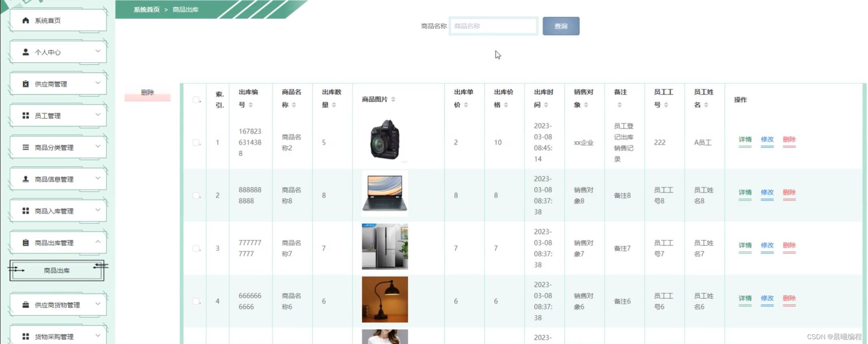Click the refrigerator product thumbnail
The height and width of the screenshot is (344, 868).
coord(385,246)
